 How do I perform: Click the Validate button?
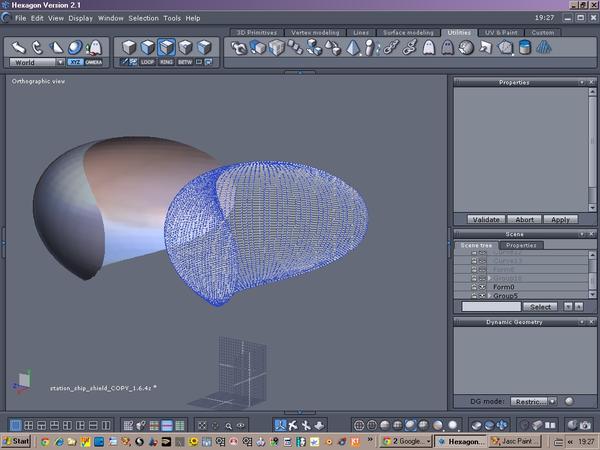pyautogui.click(x=486, y=219)
